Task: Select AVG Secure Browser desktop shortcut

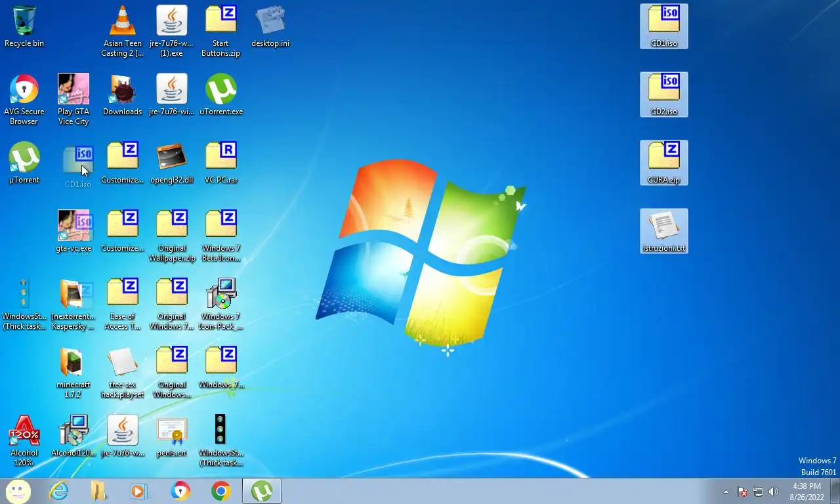Action: (24, 99)
